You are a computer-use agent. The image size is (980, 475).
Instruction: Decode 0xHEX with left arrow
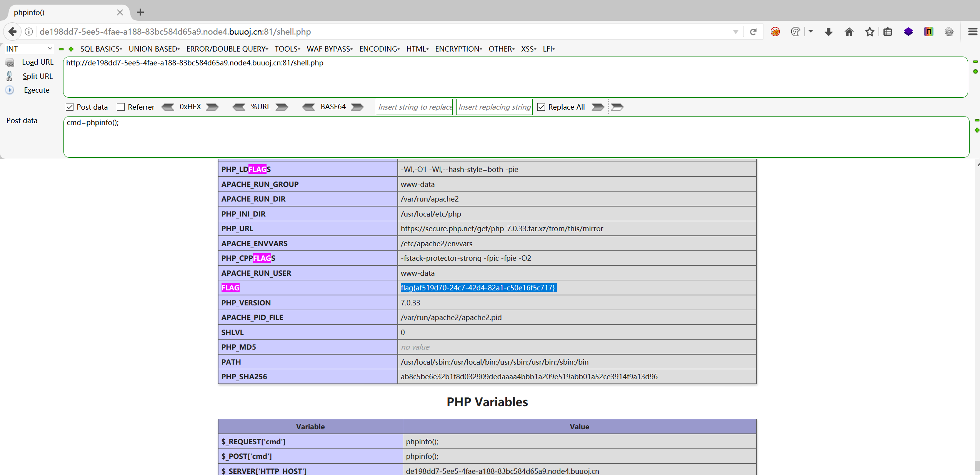coord(168,107)
